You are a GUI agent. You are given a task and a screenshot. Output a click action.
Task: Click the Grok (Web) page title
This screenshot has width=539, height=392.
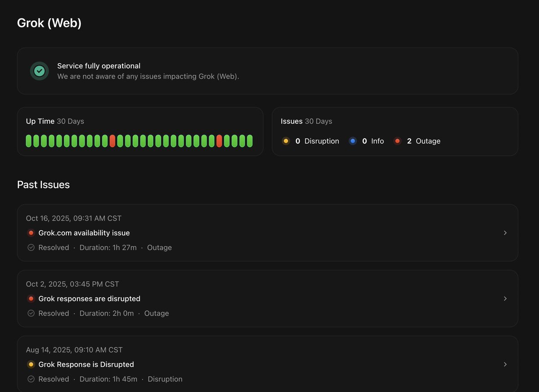(x=49, y=23)
